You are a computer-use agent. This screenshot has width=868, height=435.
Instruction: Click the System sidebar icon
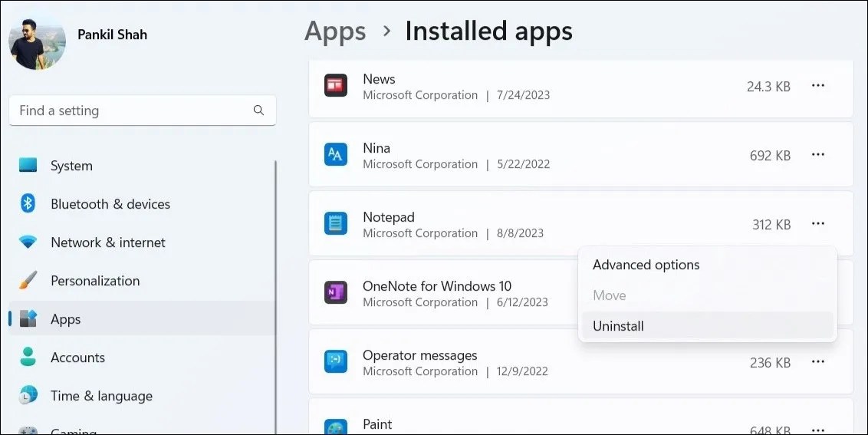coord(28,165)
